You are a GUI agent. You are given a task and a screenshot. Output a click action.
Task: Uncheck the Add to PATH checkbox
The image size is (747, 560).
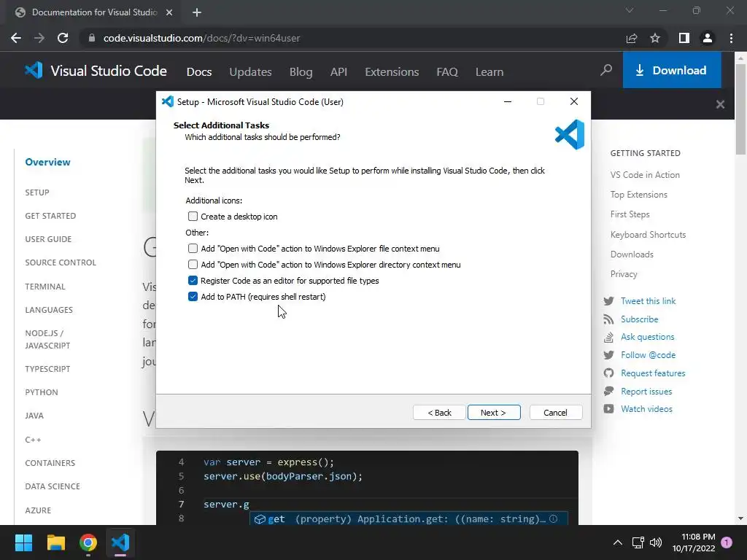tap(193, 297)
